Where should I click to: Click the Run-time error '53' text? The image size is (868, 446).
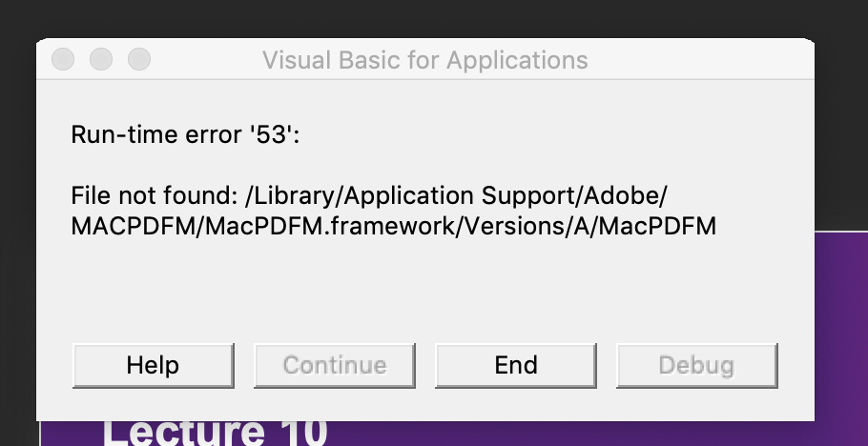click(185, 134)
